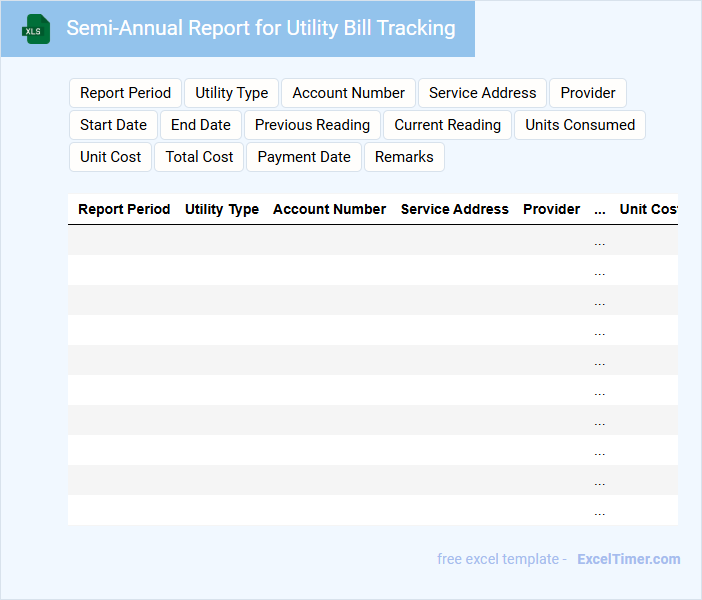This screenshot has height=600, width=702.
Task: Click the Payment Date tag
Action: (304, 157)
